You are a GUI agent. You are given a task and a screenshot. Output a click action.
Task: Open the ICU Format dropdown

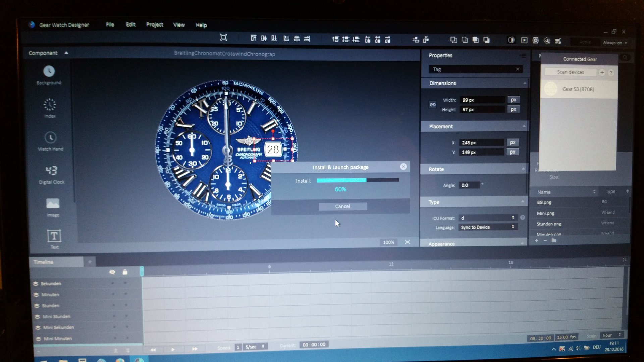coord(487,218)
